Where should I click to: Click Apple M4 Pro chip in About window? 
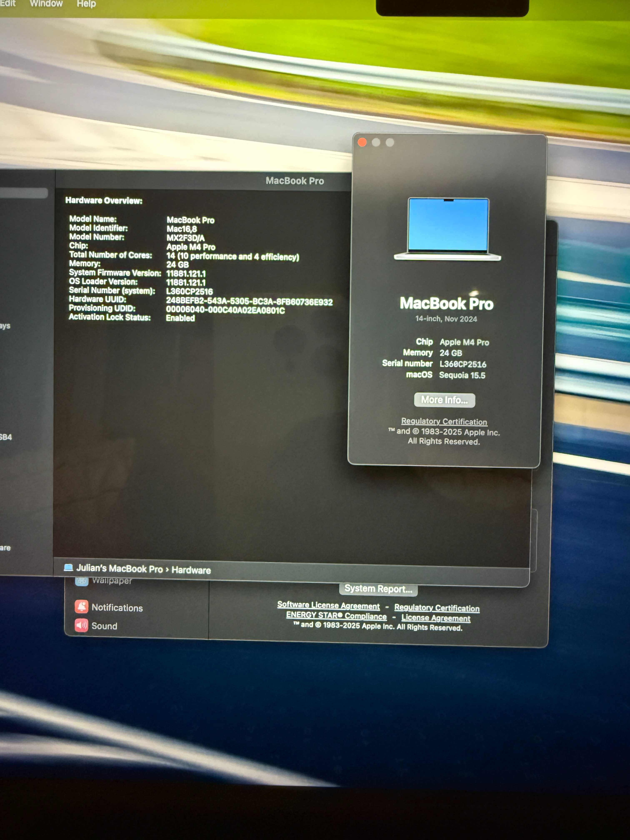point(464,342)
